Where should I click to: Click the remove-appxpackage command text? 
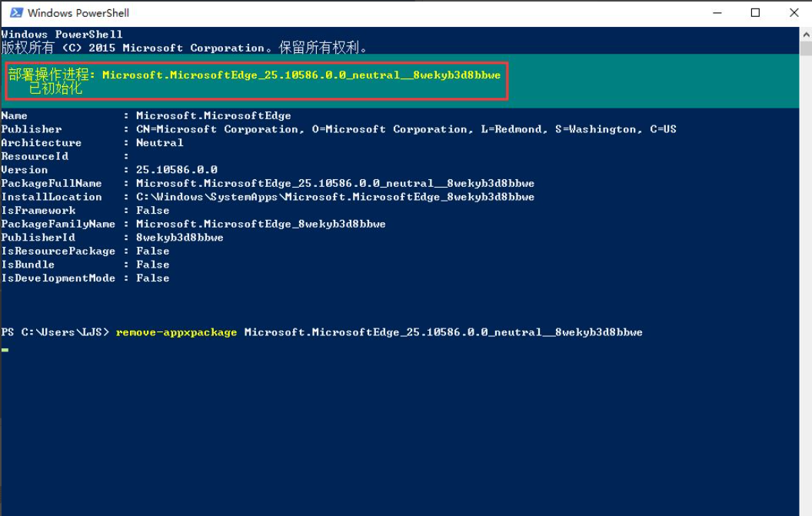pyautogui.click(x=176, y=332)
